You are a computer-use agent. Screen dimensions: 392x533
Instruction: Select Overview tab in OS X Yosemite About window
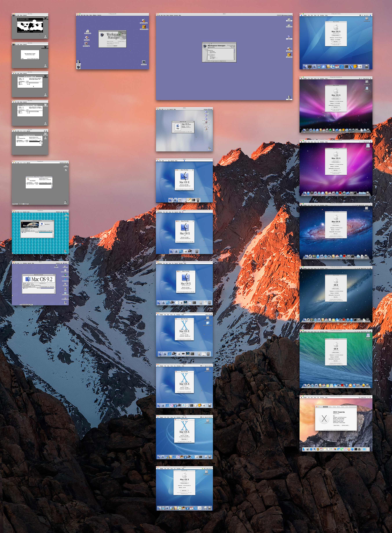(325, 407)
